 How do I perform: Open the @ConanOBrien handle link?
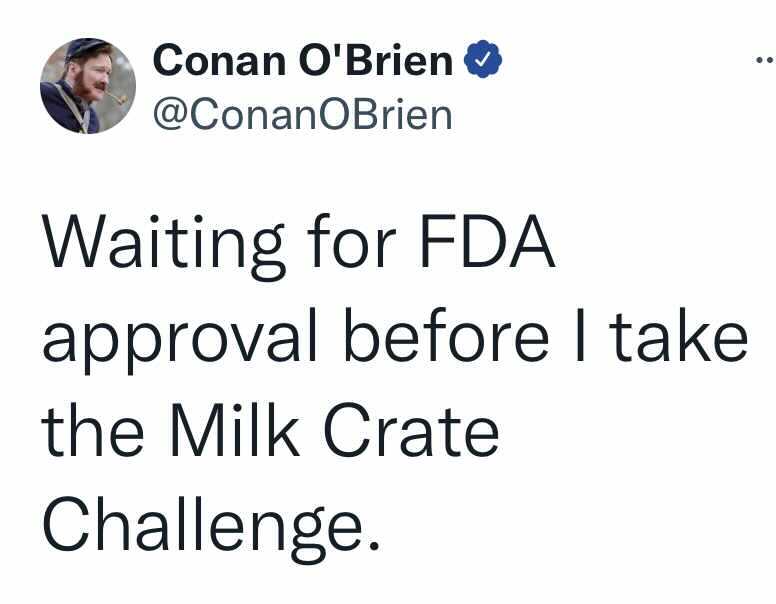click(x=302, y=115)
